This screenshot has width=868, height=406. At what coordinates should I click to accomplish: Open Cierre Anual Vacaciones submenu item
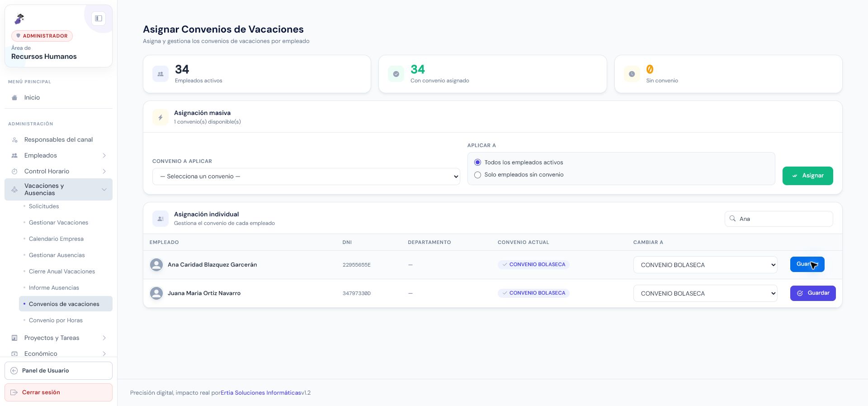[62, 272]
